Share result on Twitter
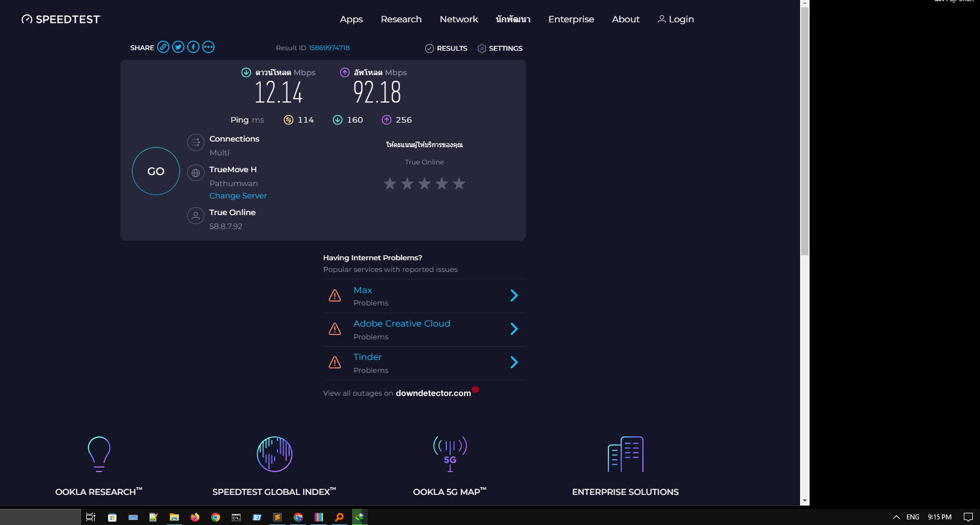980x525 pixels. click(178, 47)
